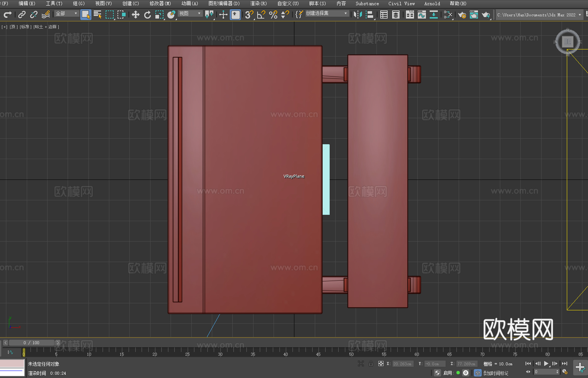Image resolution: width=588 pixels, height=378 pixels.
Task: Toggle the Angle Snap button
Action: [261, 14]
